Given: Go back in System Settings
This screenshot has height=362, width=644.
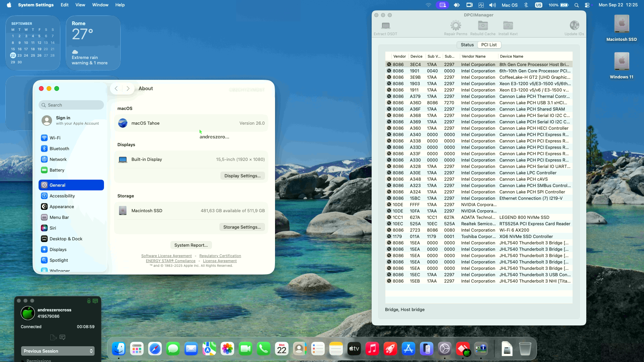Looking at the screenshot, I should point(116,88).
